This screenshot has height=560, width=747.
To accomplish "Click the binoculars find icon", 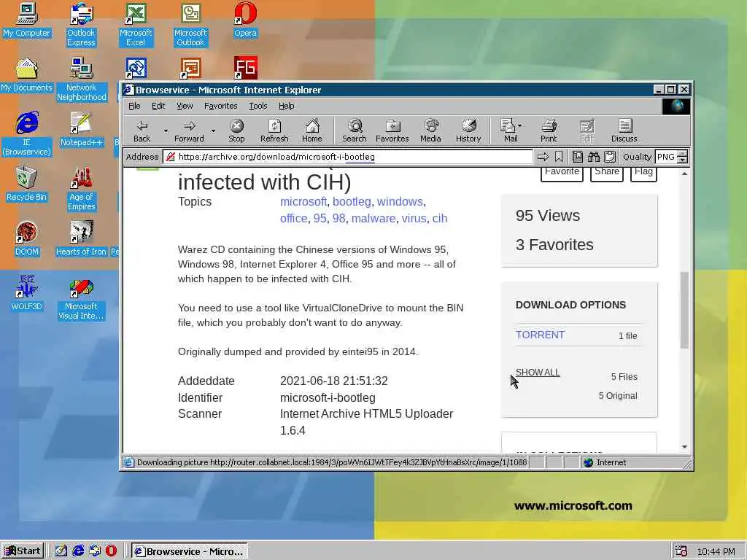I will 594,157.
